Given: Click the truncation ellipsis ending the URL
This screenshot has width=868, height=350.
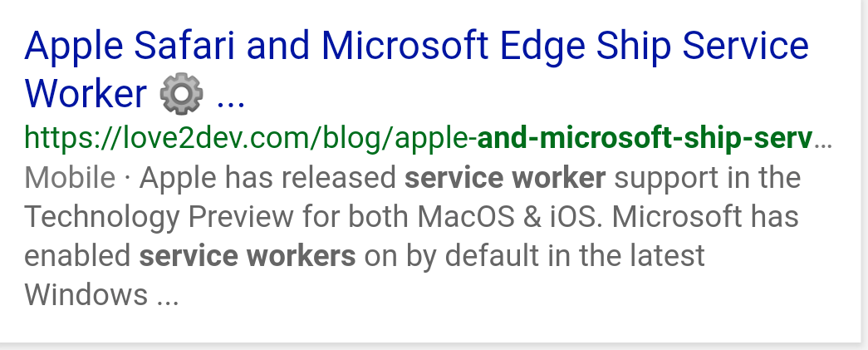Looking at the screenshot, I should 823,140.
